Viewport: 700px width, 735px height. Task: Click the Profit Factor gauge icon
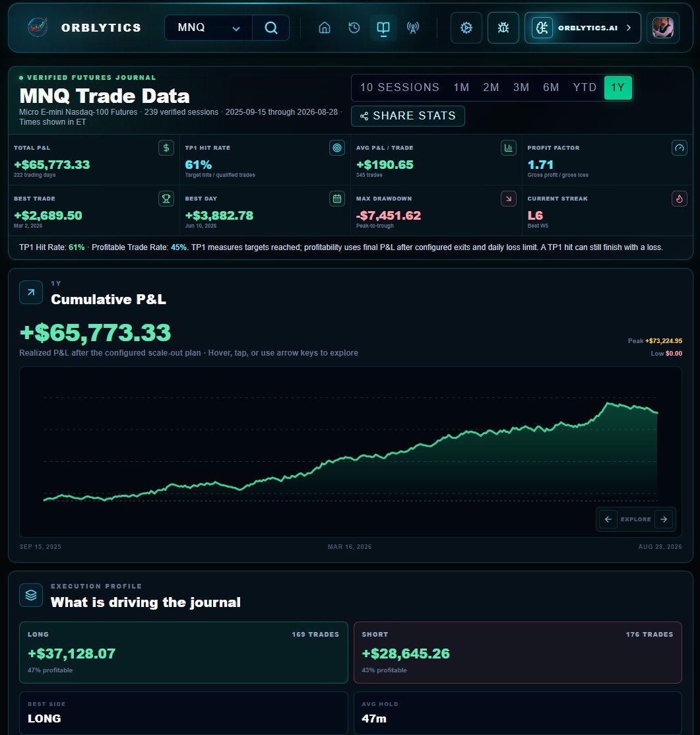click(680, 148)
